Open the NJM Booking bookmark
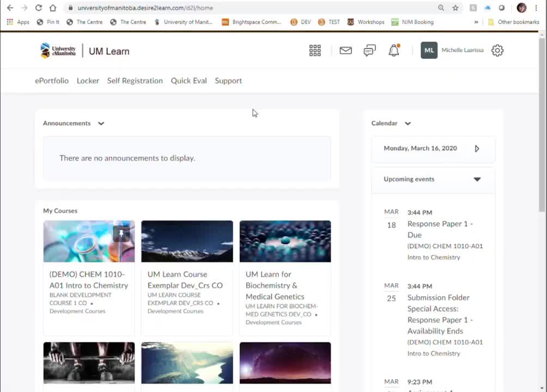Viewport: 547px width, 392px height. pos(412,22)
